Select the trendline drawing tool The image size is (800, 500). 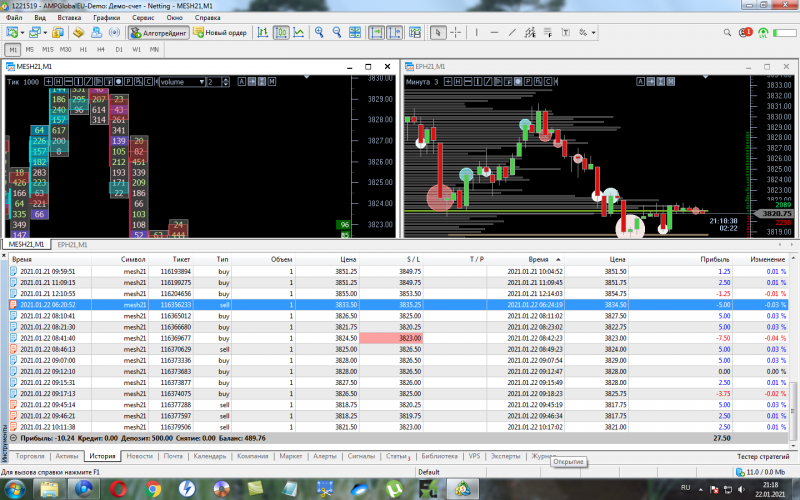(512, 33)
